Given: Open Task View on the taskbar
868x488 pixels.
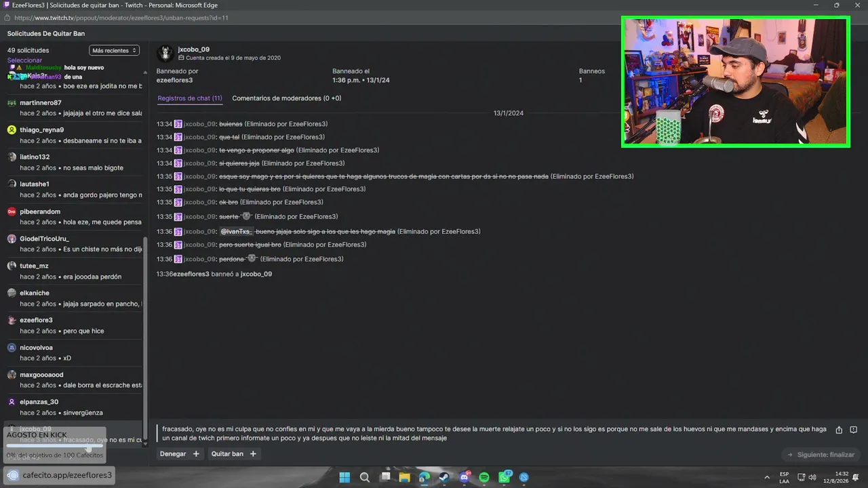Looking at the screenshot, I should tap(385, 477).
